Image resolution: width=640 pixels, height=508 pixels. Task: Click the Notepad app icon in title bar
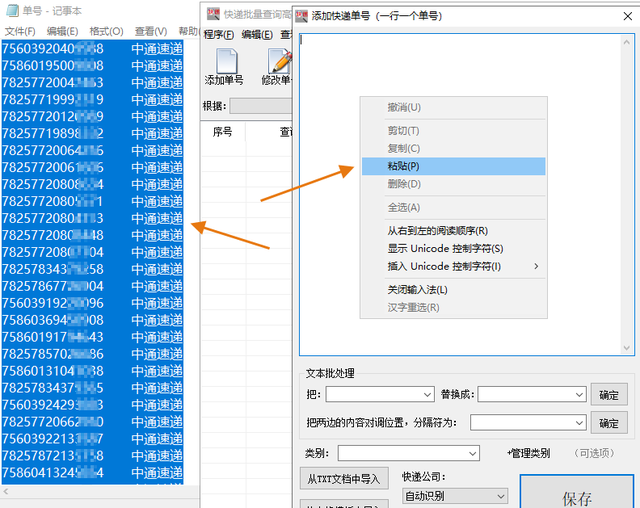click(12, 11)
